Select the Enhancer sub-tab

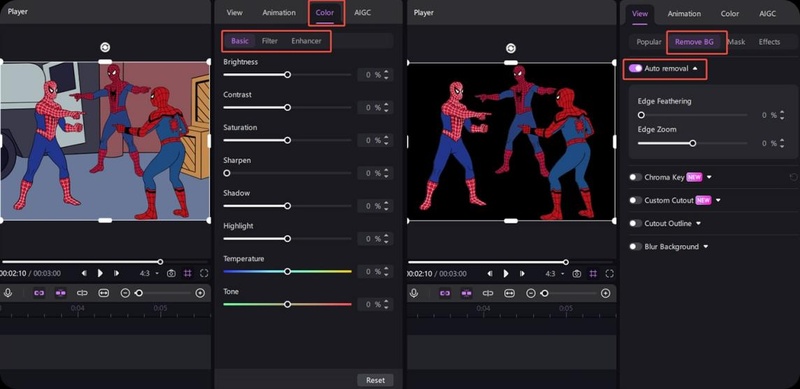coord(306,41)
